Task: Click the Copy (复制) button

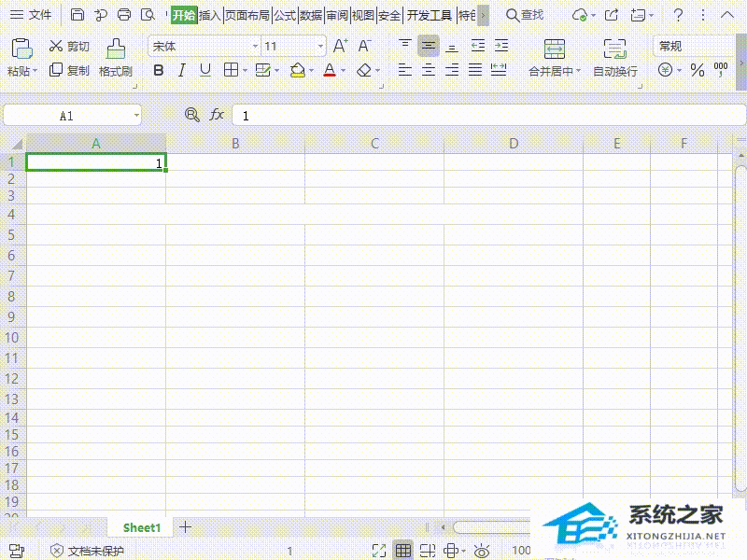Action: tap(69, 71)
